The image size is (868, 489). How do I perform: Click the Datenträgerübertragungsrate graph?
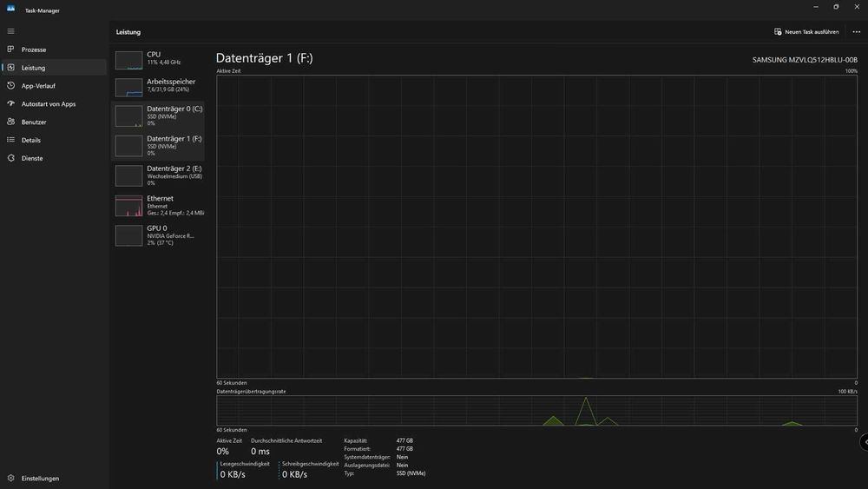point(537,410)
